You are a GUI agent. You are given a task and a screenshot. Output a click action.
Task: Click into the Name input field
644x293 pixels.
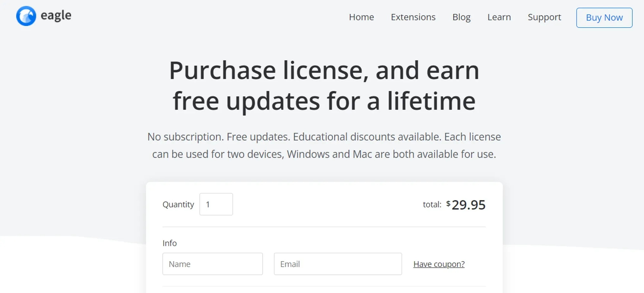[213, 264]
